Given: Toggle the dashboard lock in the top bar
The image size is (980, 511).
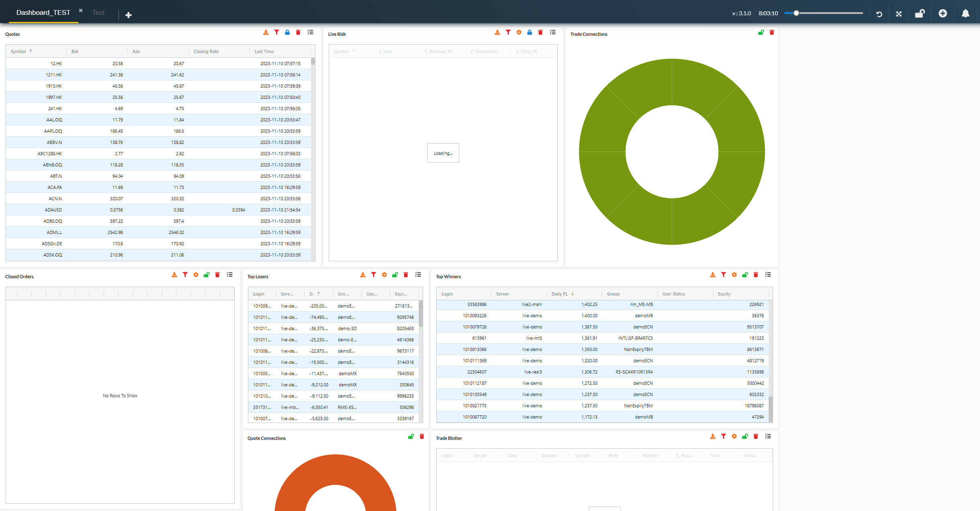Looking at the screenshot, I should click(x=920, y=14).
